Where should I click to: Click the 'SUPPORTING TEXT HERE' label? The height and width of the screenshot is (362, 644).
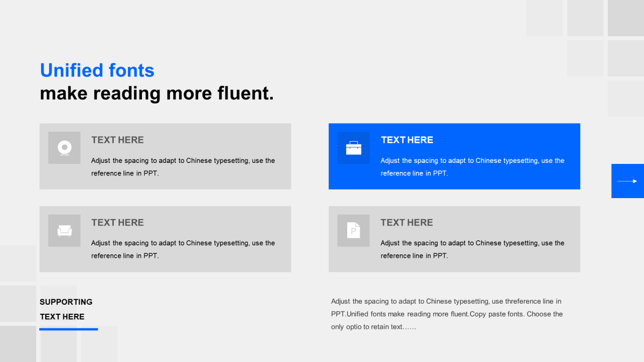click(x=66, y=309)
